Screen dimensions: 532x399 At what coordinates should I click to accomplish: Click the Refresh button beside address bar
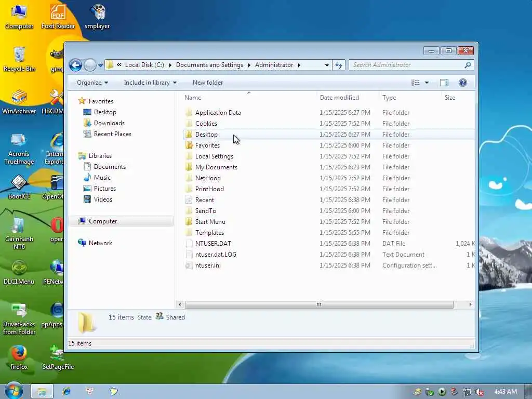coord(339,65)
